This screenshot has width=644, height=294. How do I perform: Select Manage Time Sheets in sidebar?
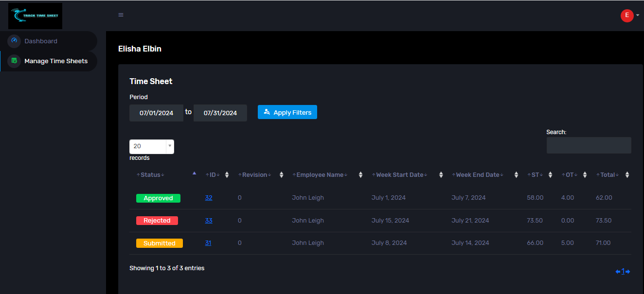[56, 61]
